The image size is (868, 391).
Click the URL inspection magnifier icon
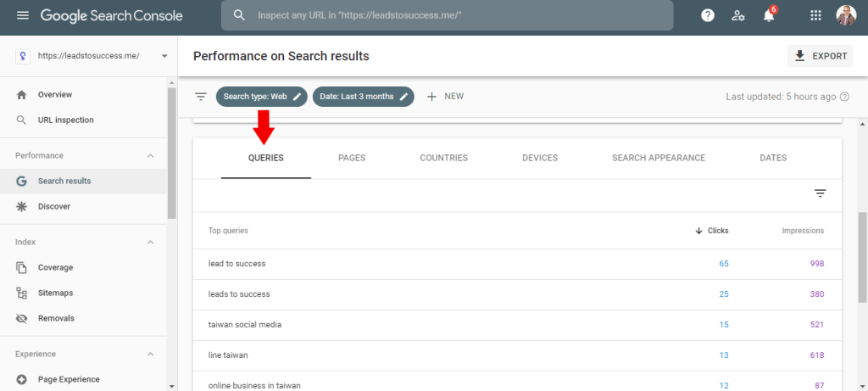coord(21,120)
